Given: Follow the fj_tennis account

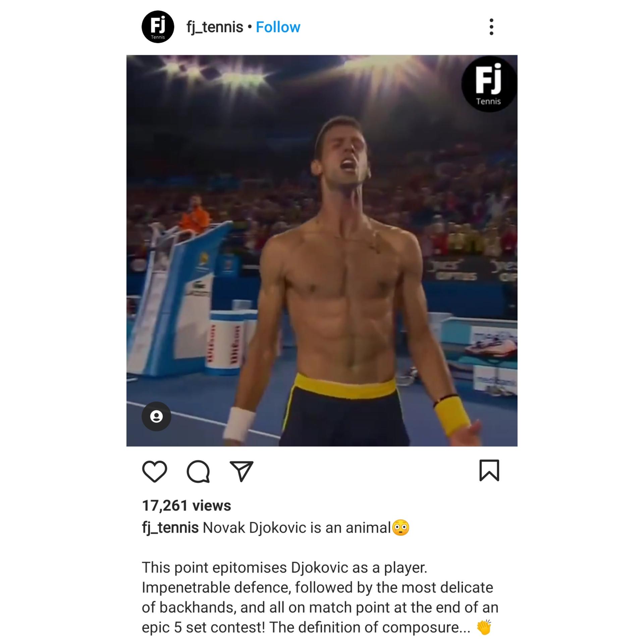Looking at the screenshot, I should point(278,27).
